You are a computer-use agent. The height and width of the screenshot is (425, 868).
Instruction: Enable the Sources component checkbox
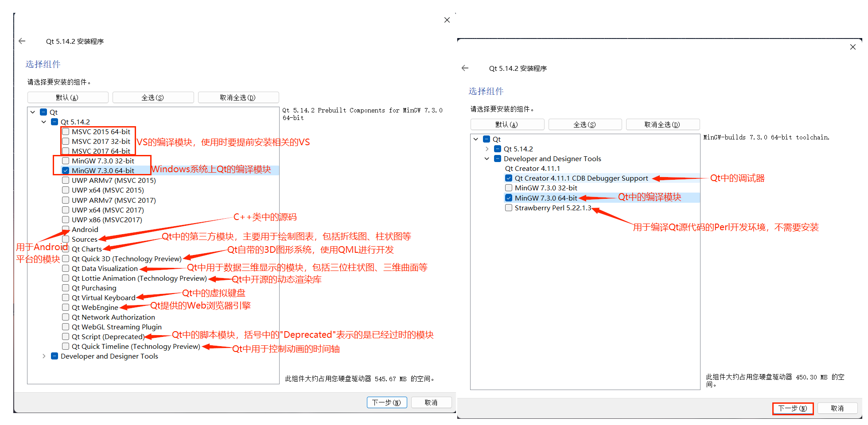(x=66, y=239)
